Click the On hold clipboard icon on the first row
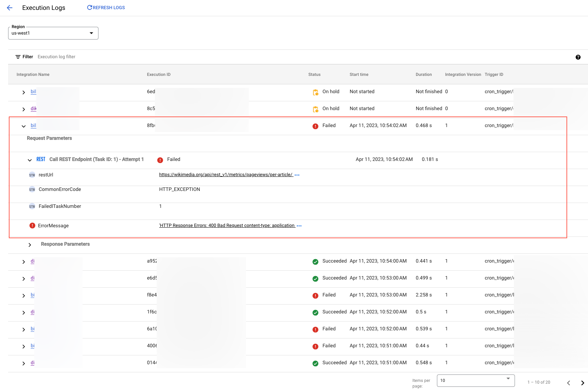588x390 pixels. [x=315, y=92]
